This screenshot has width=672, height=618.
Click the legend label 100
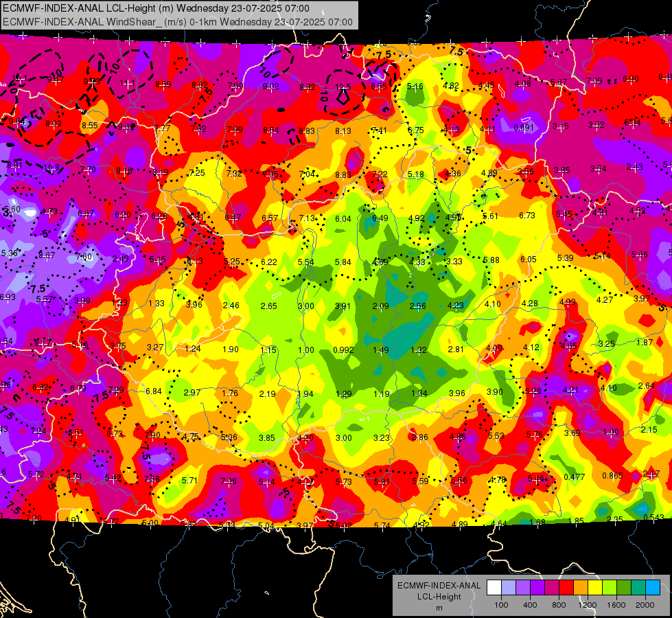[501, 605]
